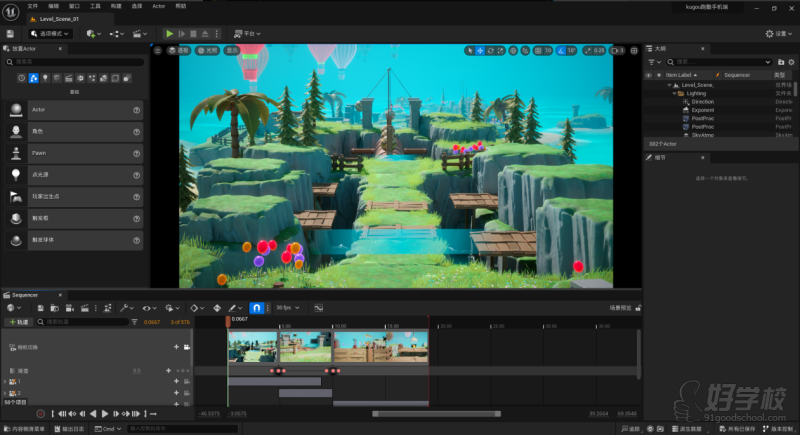Viewport: 800px width, 435px height.
Task: Click the help icon beside Pawn
Action: [x=136, y=154]
